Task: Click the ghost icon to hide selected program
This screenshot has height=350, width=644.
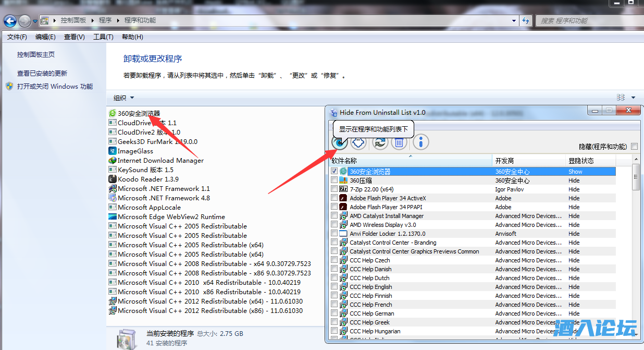Action: 358,141
